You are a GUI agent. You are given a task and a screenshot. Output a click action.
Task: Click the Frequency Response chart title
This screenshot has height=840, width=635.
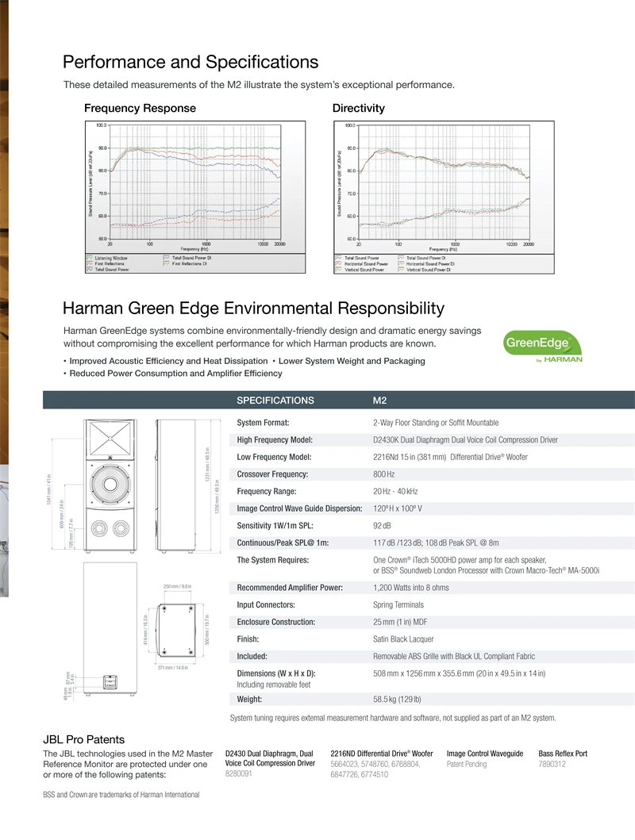pyautogui.click(x=140, y=108)
